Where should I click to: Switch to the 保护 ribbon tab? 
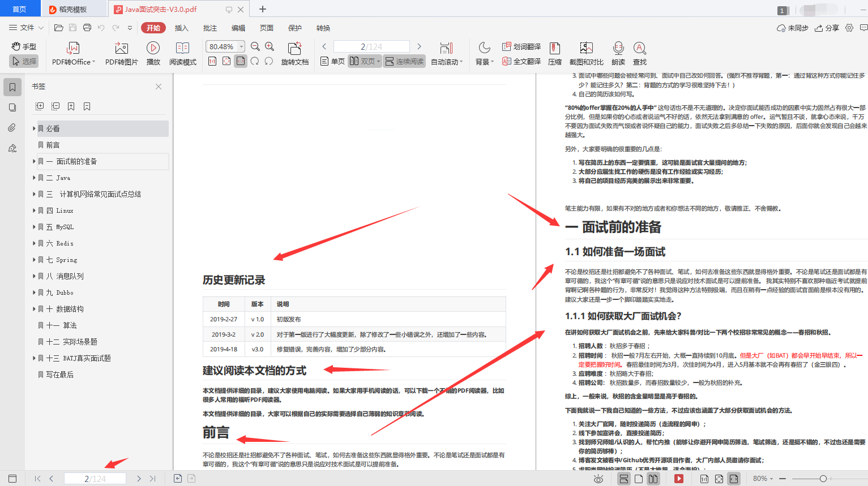pos(295,28)
